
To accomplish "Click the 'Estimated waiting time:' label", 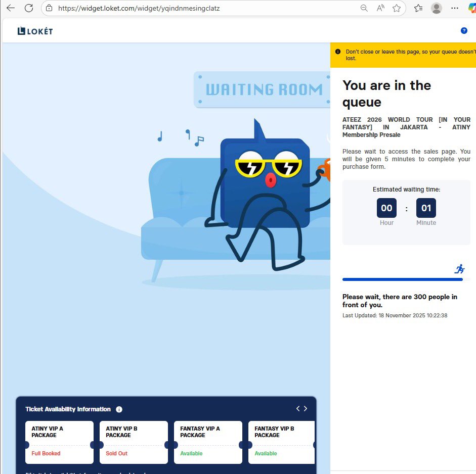I will click(x=406, y=189).
